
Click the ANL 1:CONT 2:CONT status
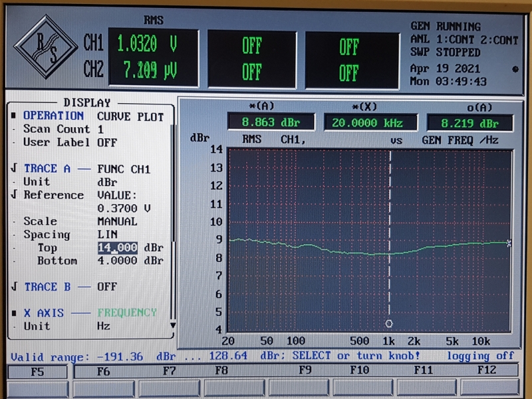point(464,40)
